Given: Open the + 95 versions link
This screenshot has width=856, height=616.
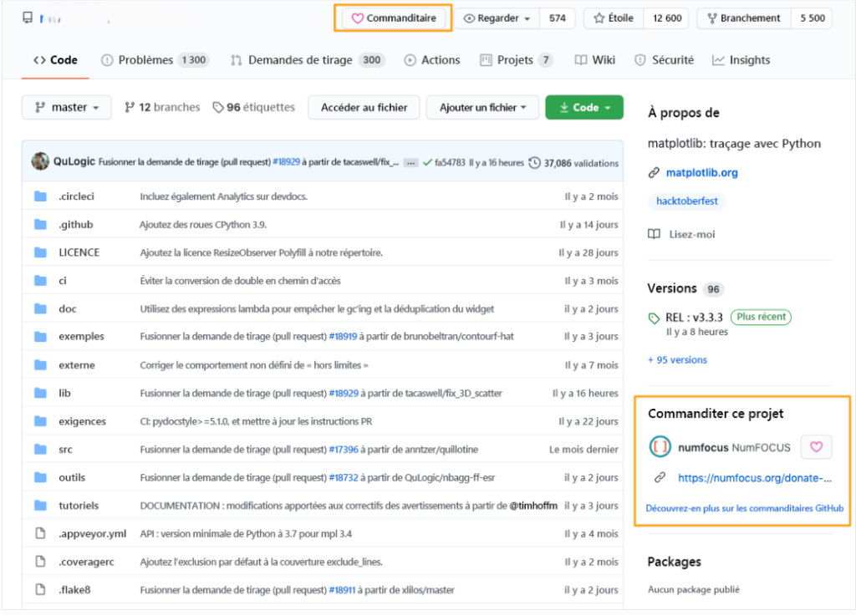Looking at the screenshot, I should pos(677,359).
